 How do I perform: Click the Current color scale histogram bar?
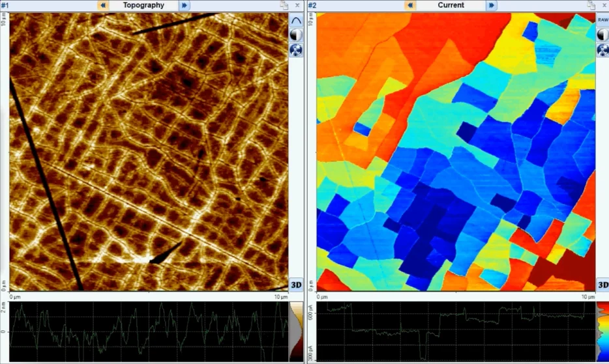tap(602, 332)
